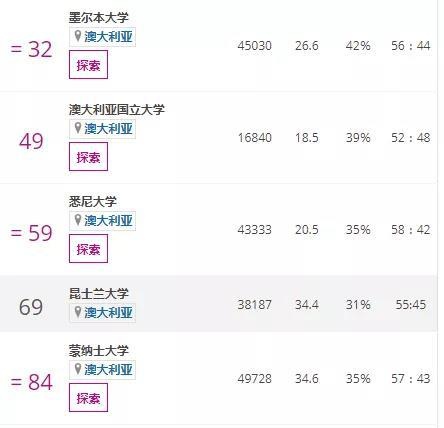Click the 探索 button for 墨尔本大学
444x428 pixels.
(x=88, y=65)
